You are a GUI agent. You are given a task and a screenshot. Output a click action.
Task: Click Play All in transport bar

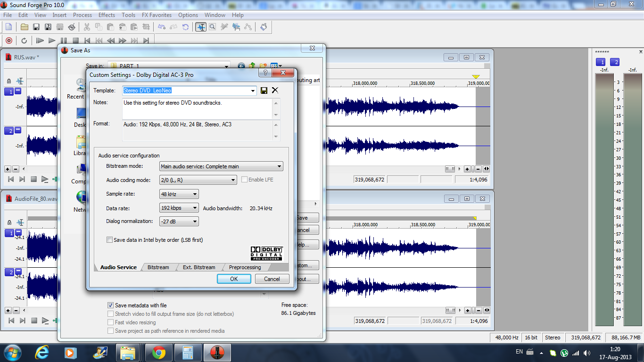(x=40, y=41)
